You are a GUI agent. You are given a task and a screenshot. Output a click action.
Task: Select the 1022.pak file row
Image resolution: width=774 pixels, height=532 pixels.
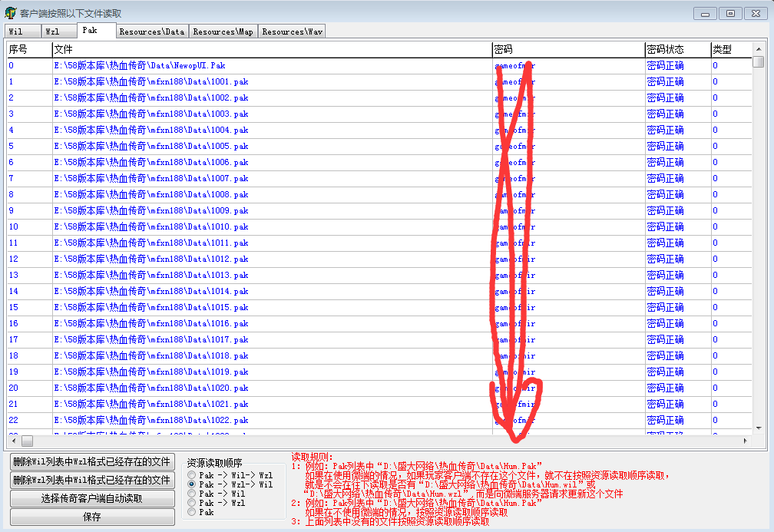click(x=379, y=420)
